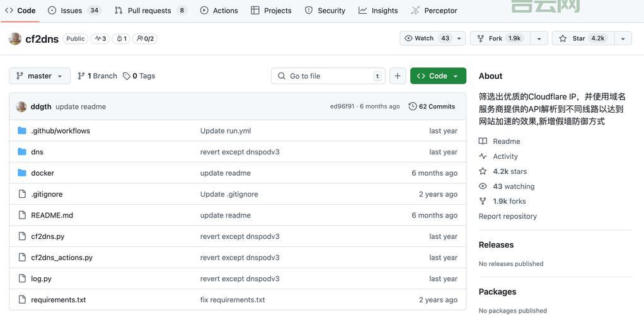Screen dimensions: 644x315
Task: Open the Activity pulse link
Action: click(505, 156)
